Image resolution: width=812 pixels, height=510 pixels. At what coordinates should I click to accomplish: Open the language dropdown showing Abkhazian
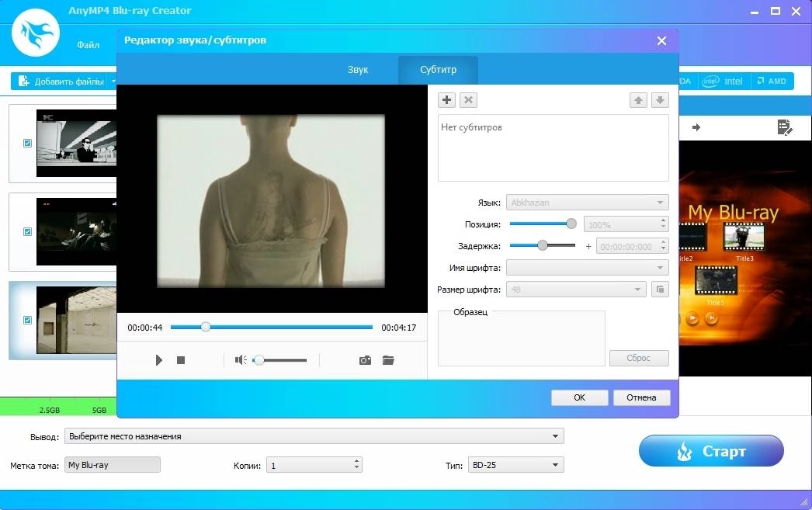587,203
